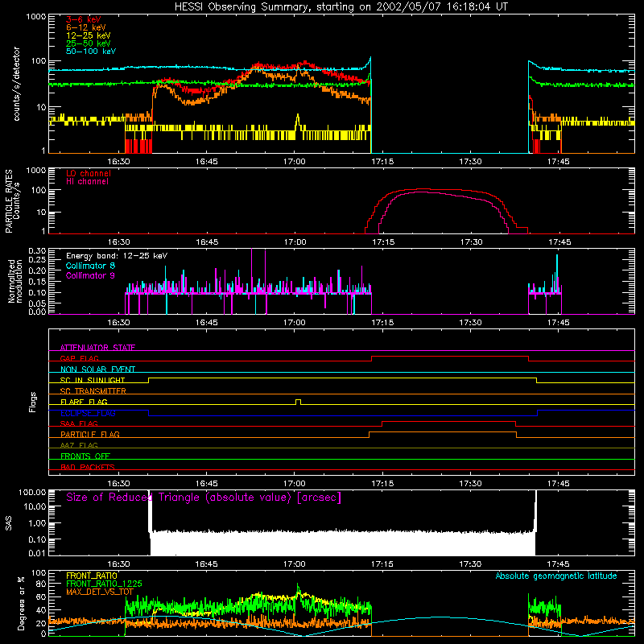
Task: Click the FLARE_FLAG label
Action: (x=84, y=402)
